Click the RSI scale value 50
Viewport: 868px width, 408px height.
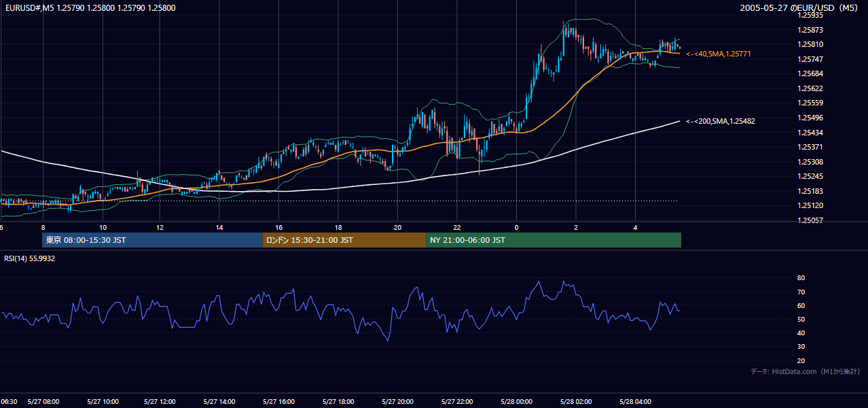point(801,319)
